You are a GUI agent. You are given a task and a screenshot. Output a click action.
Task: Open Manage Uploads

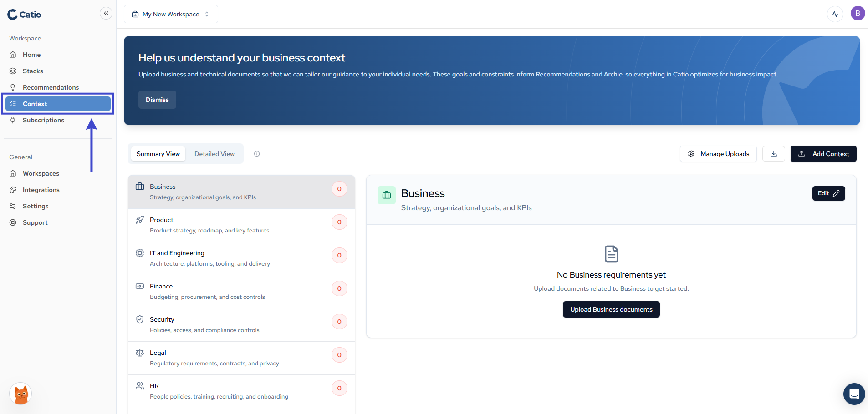point(718,154)
